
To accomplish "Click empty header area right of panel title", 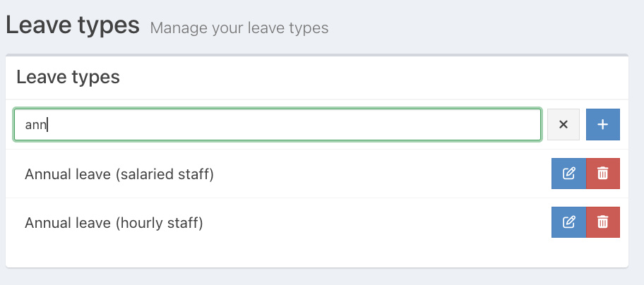I will click(381, 77).
